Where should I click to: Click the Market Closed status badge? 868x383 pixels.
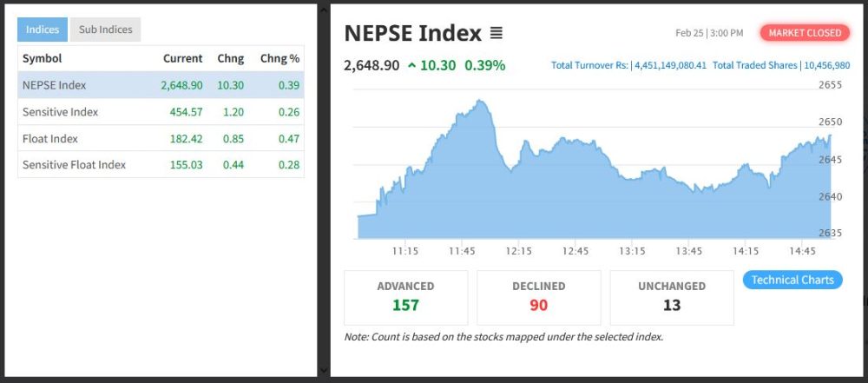click(805, 33)
